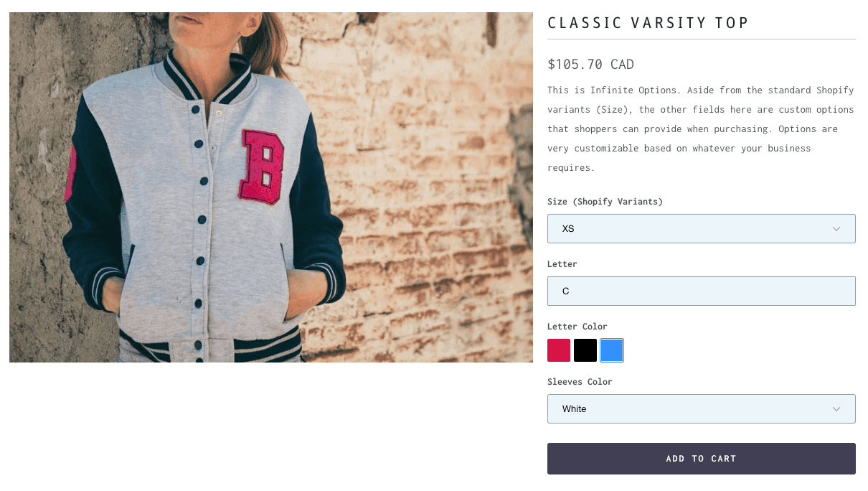Screen dimensions: 868x491
Task: Expand the Sleeves Color dropdown showing White
Action: pyautogui.click(x=701, y=409)
